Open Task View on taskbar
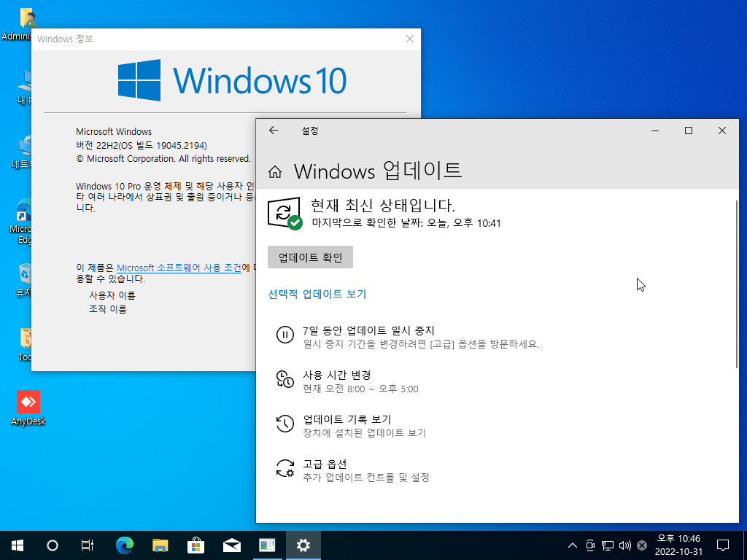 [x=88, y=545]
